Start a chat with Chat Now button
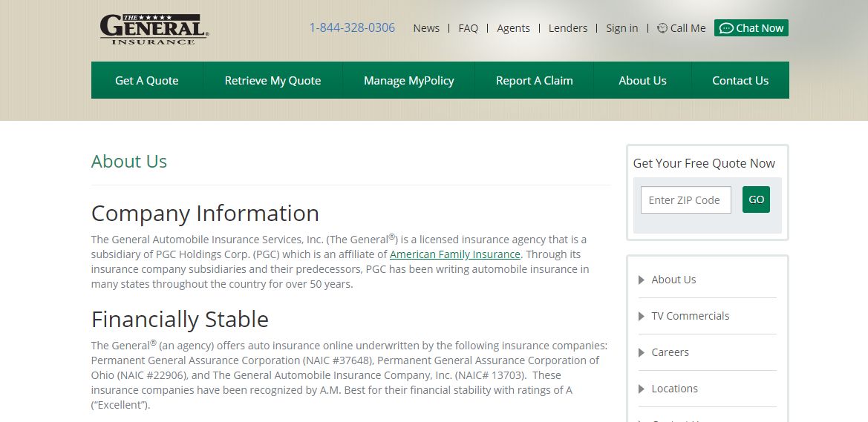This screenshot has width=868, height=422. coord(751,27)
